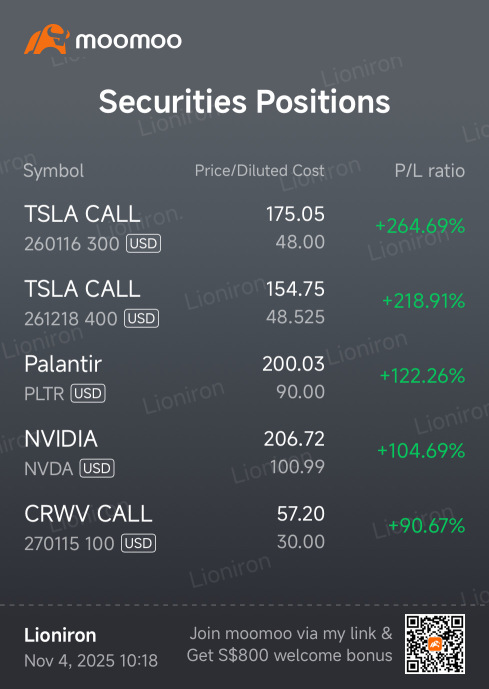Click the +264.69% P/L value
Viewport: 489px width, 689px height.
(420, 226)
